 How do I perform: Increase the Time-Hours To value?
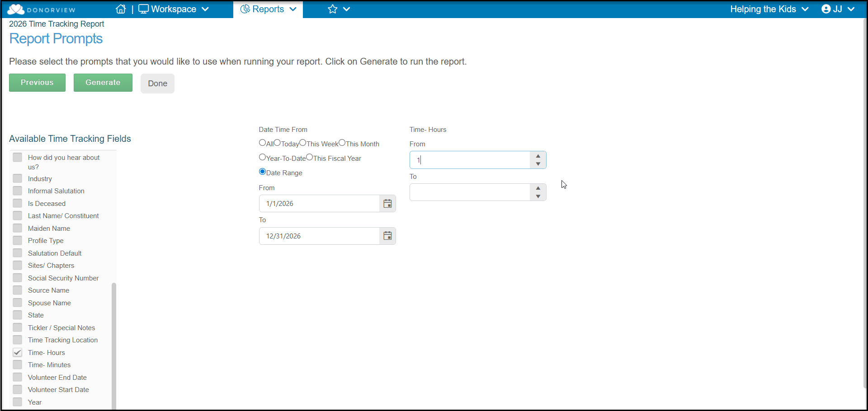[538, 188]
